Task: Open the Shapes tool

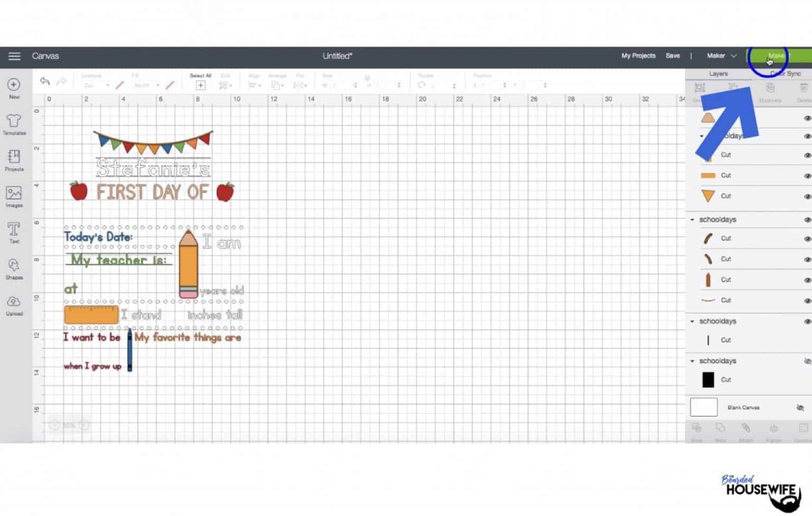Action: click(x=14, y=269)
